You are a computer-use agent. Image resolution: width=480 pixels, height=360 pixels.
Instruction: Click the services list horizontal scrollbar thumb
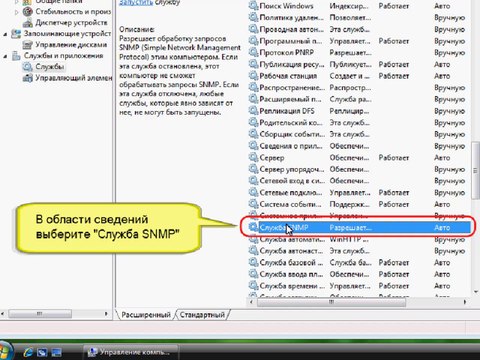point(331,302)
